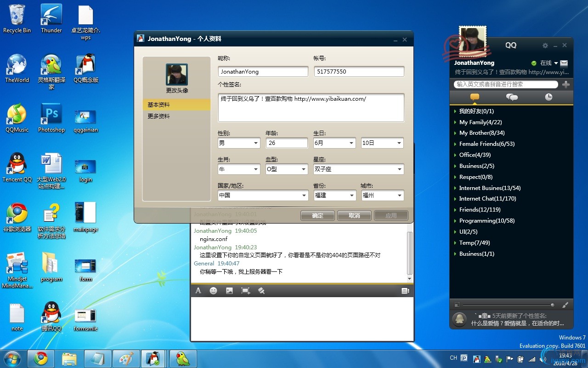The height and width of the screenshot is (368, 588).
Task: Click the QQ contact search box
Action: click(x=506, y=84)
